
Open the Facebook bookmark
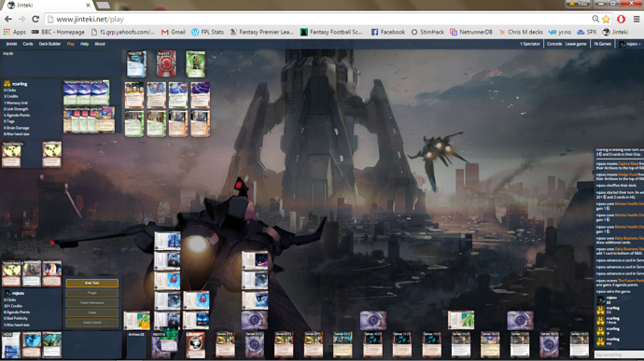coord(387,32)
